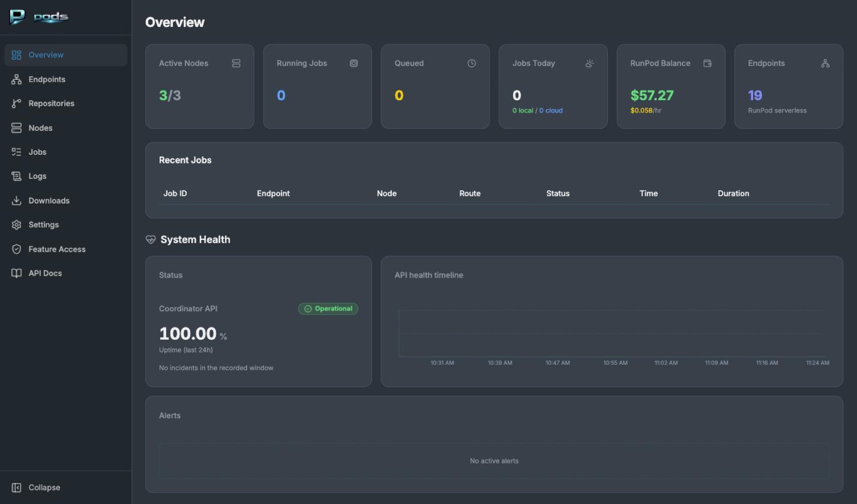Image resolution: width=857 pixels, height=504 pixels.
Task: Open Repositories from the sidebar
Action: (x=66, y=103)
